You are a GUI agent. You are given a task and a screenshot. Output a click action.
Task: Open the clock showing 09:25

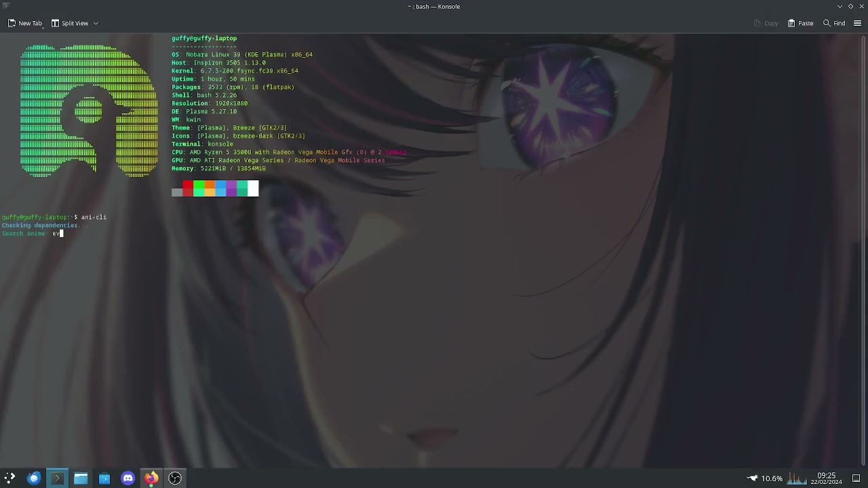826,479
